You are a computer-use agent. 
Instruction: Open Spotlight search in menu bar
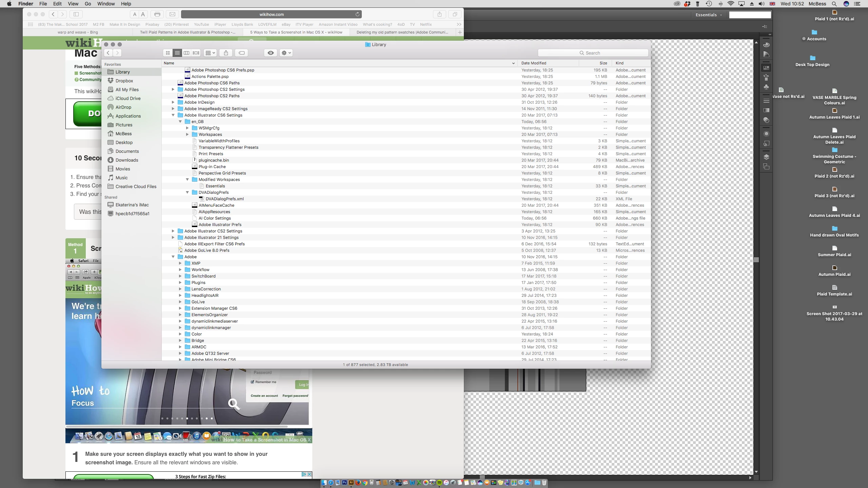[834, 4]
